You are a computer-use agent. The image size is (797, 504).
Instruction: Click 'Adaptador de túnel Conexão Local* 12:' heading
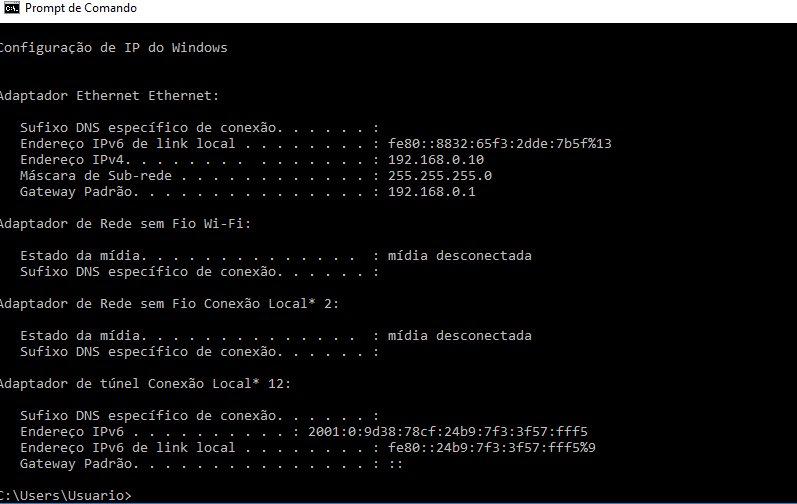pyautogui.click(x=145, y=384)
